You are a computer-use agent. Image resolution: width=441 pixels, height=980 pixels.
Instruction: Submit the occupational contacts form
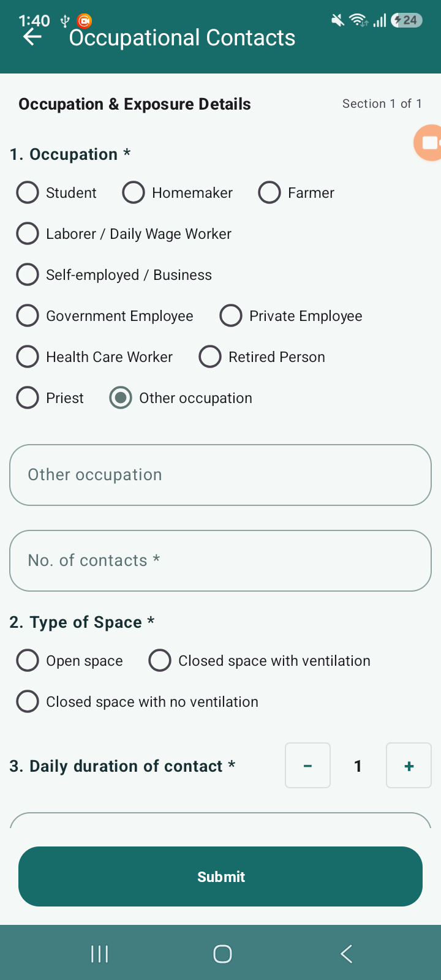click(x=221, y=876)
